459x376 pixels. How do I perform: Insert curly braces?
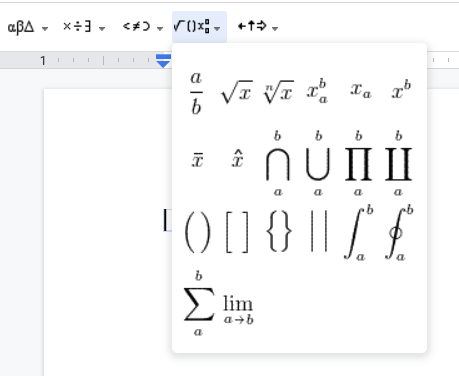click(279, 232)
